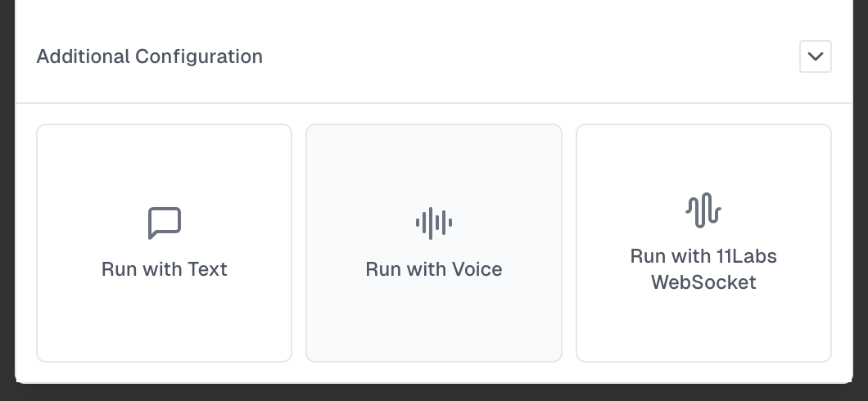Click the voice waveform bars icon
Image resolution: width=868 pixels, height=401 pixels.
(434, 223)
